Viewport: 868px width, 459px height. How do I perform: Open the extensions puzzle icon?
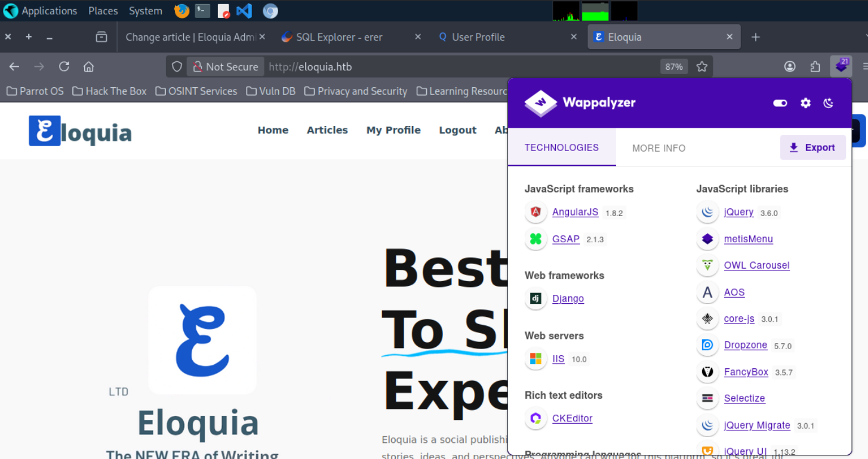point(815,67)
